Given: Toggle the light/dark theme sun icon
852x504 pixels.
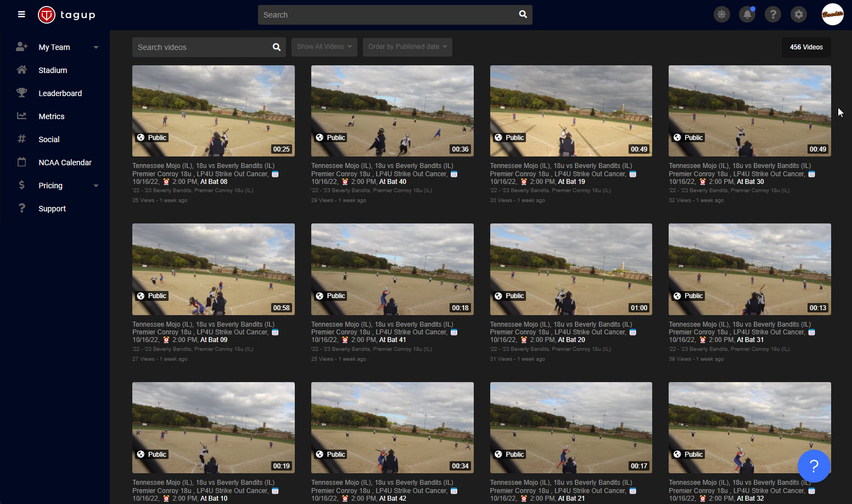Looking at the screenshot, I should (x=721, y=15).
